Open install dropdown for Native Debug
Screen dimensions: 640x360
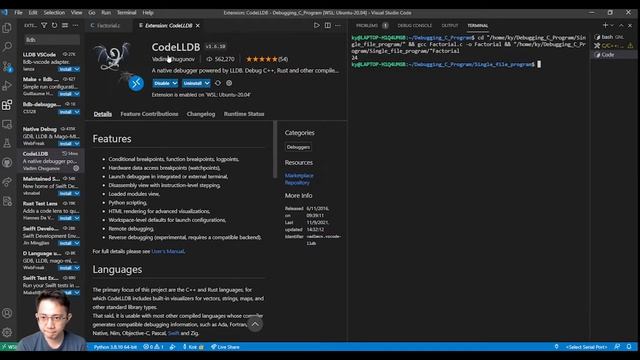click(77, 144)
